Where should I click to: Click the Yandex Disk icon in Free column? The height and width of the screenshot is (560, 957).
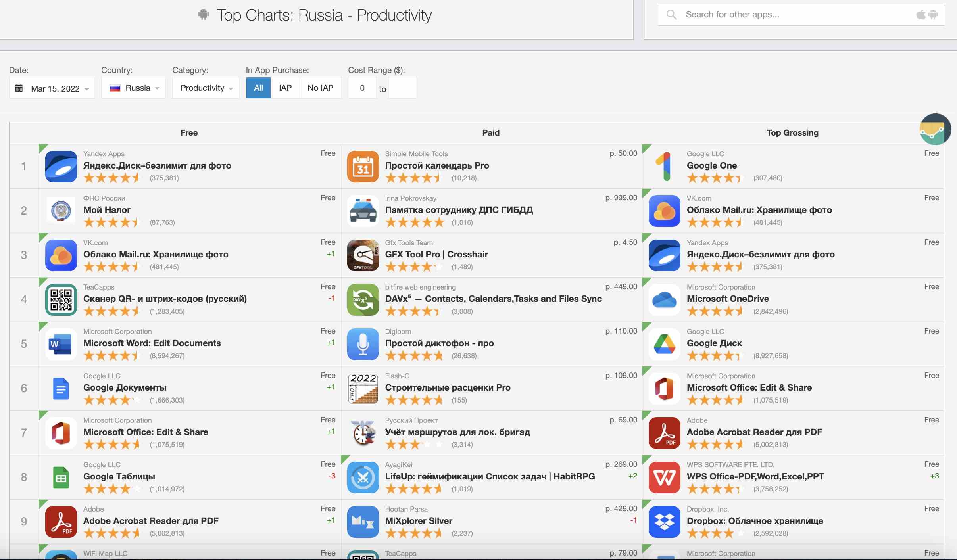click(61, 166)
